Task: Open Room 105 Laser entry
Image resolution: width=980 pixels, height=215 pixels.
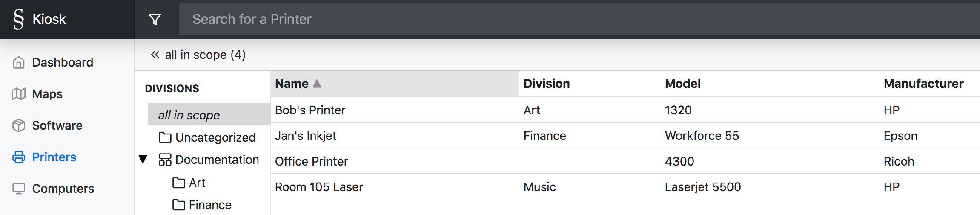Action: coord(625,187)
